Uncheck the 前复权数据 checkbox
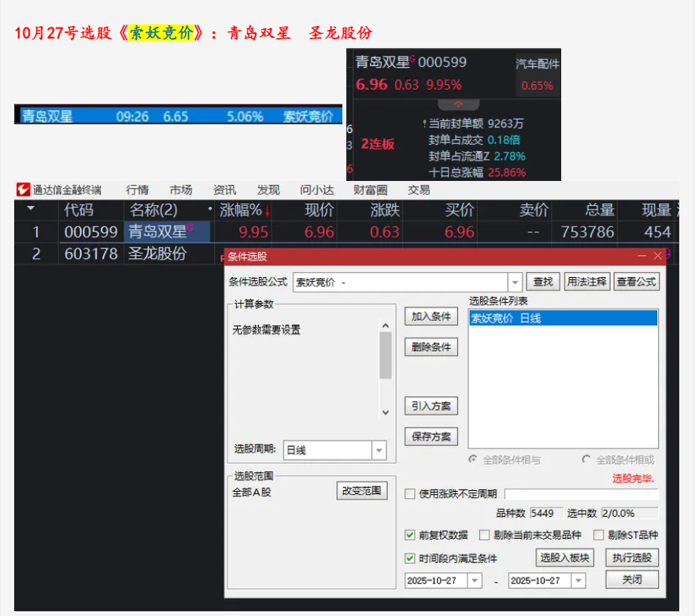This screenshot has height=616, width=695. coord(409,535)
